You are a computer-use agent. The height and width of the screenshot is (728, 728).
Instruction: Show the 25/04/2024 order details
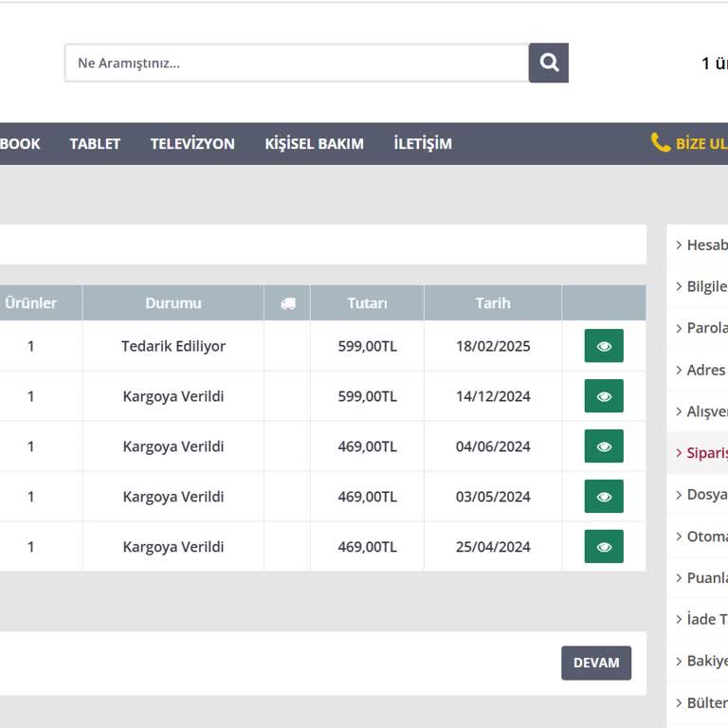click(x=604, y=547)
